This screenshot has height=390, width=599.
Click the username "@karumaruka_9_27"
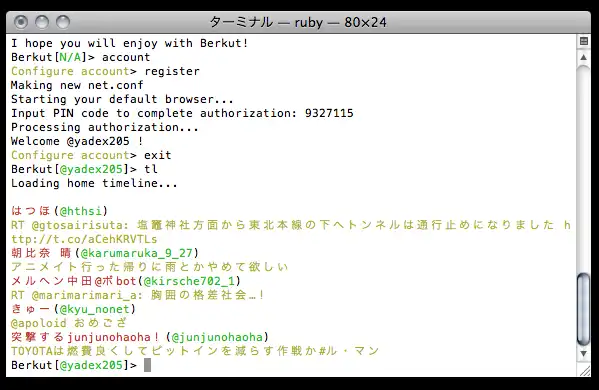point(136,253)
